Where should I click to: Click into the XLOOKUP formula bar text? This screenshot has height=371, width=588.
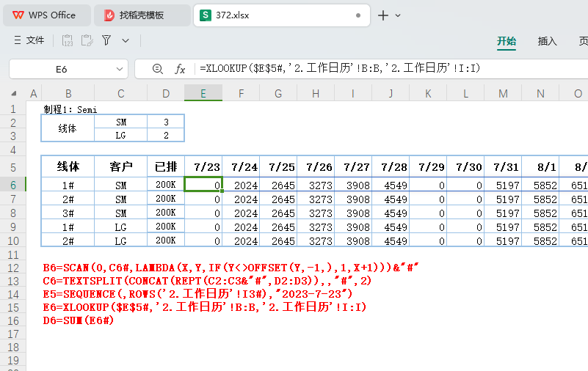tap(340, 68)
